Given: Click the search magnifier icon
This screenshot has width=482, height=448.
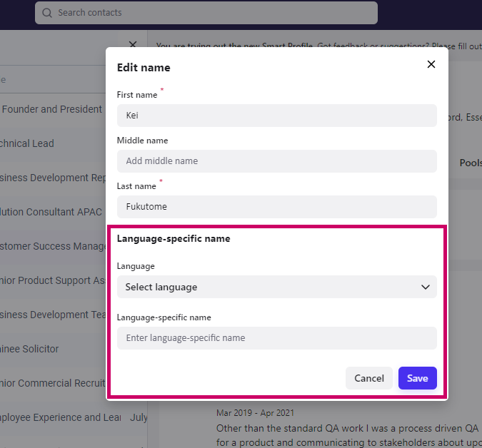Looking at the screenshot, I should click(x=47, y=13).
